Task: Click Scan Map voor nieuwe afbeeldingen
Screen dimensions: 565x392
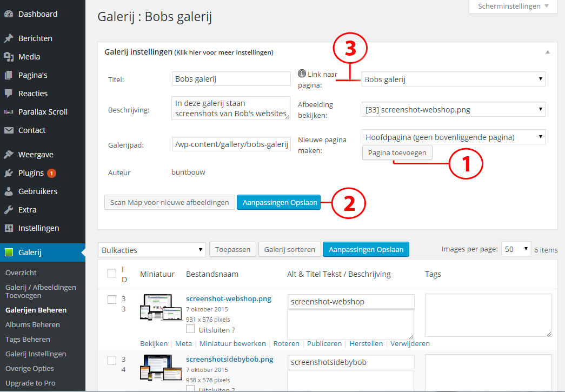Action: (169, 202)
